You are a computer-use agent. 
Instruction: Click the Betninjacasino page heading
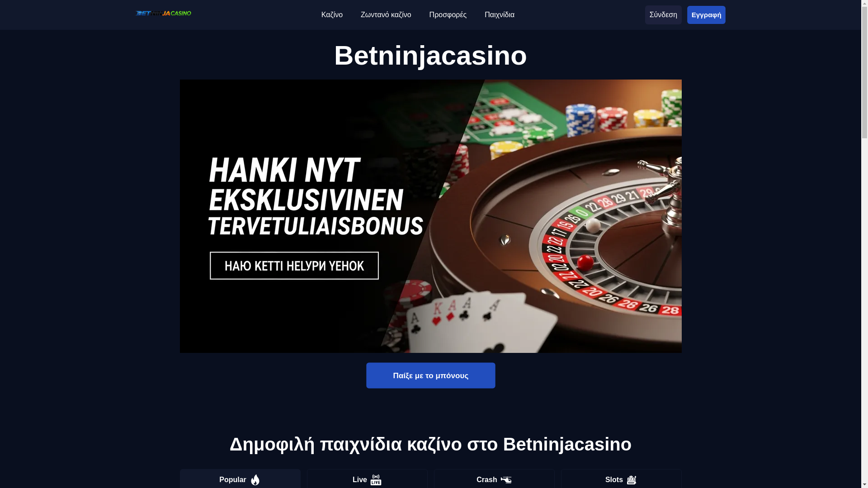click(430, 56)
